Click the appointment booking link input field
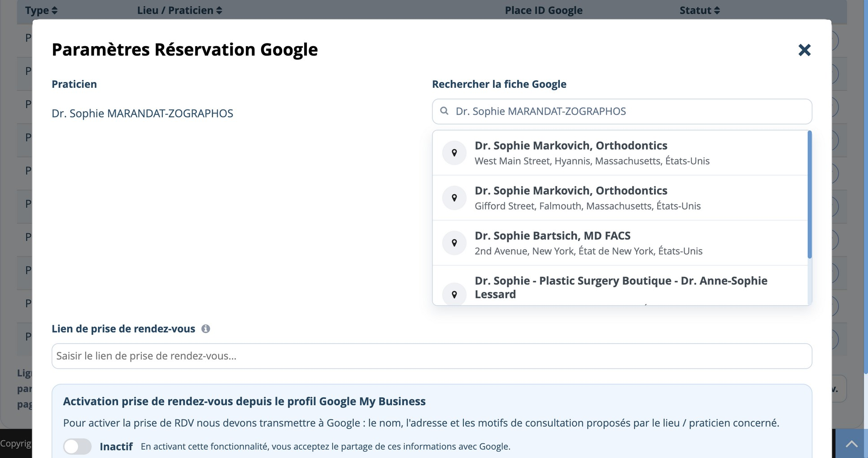Image resolution: width=868 pixels, height=458 pixels. click(x=432, y=356)
